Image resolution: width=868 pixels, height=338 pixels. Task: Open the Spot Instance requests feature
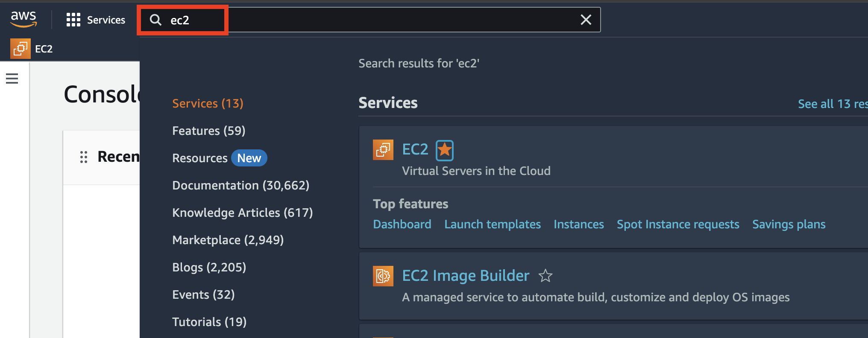click(678, 224)
